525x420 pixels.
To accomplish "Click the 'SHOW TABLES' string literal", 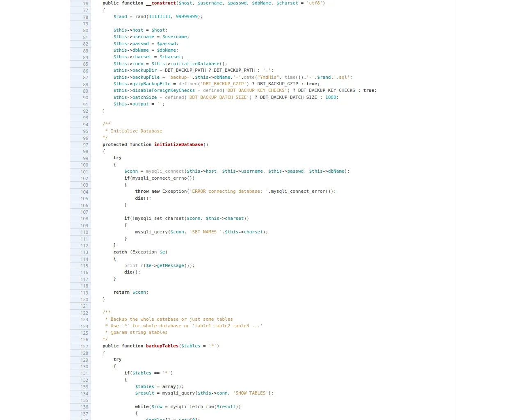I will click(x=251, y=393).
